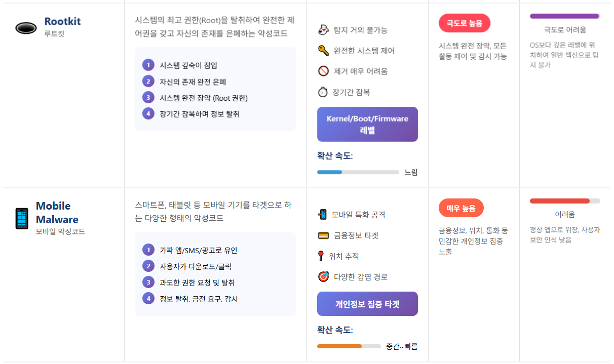Click the 개인정보 집중 타겟 button
The image size is (614, 364).
click(367, 304)
